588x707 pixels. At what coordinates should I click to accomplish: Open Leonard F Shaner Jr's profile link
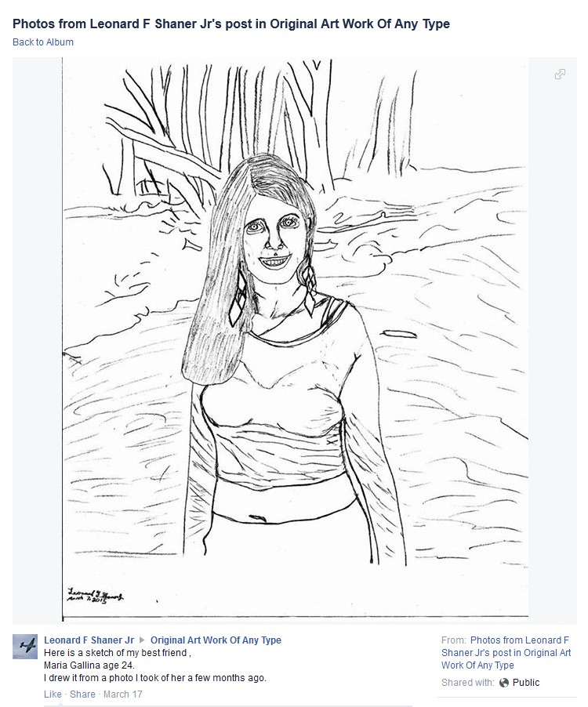(89, 640)
